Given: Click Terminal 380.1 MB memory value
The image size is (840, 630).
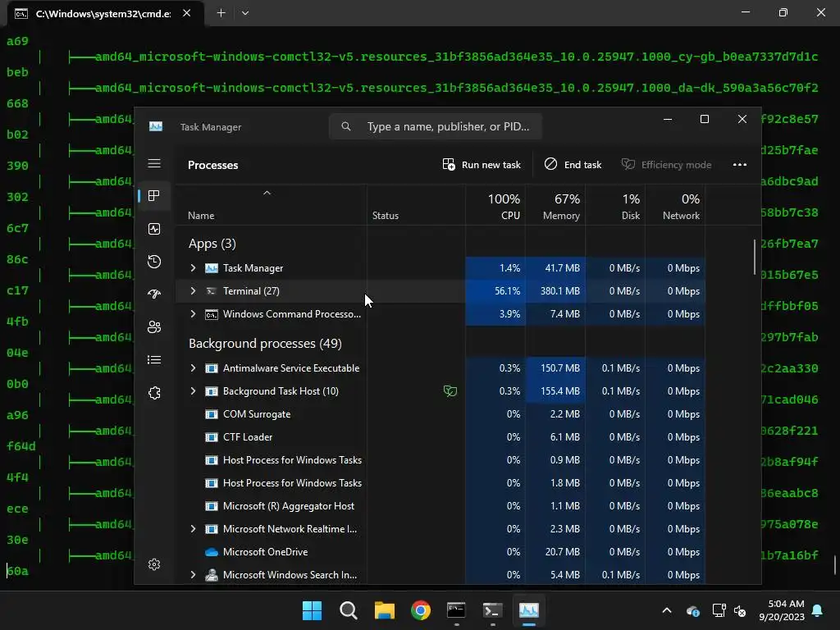Looking at the screenshot, I should (x=559, y=291).
